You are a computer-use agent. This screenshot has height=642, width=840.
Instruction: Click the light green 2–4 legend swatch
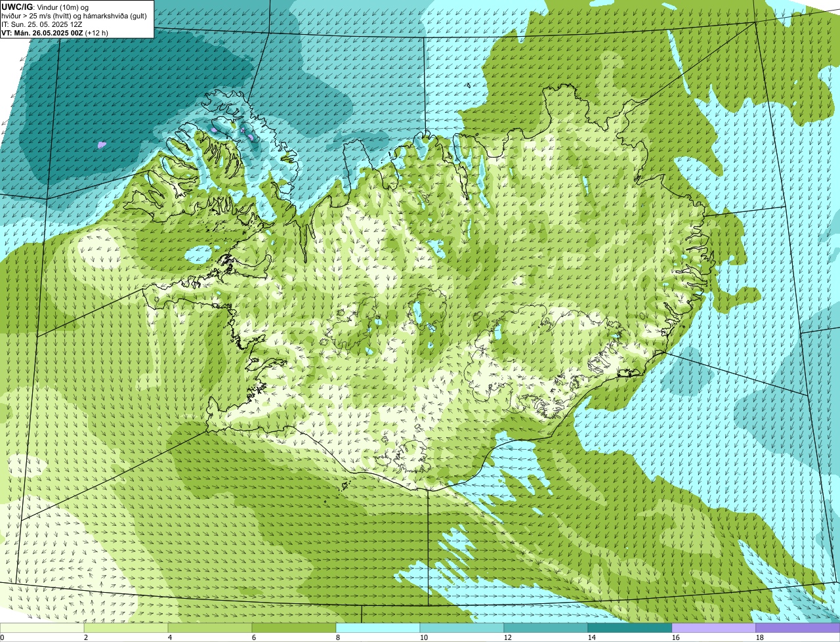(x=126, y=628)
